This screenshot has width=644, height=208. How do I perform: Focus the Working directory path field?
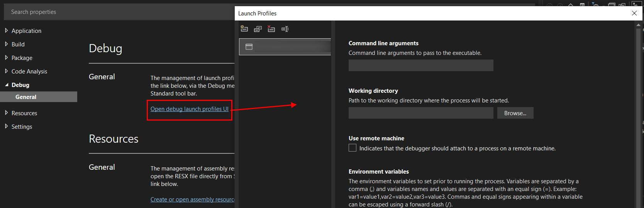pyautogui.click(x=421, y=113)
